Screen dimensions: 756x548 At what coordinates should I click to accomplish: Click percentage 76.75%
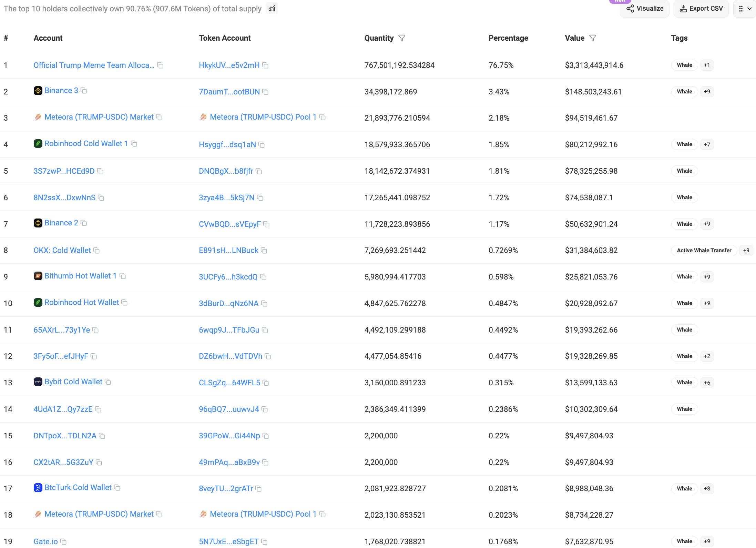[x=501, y=65]
